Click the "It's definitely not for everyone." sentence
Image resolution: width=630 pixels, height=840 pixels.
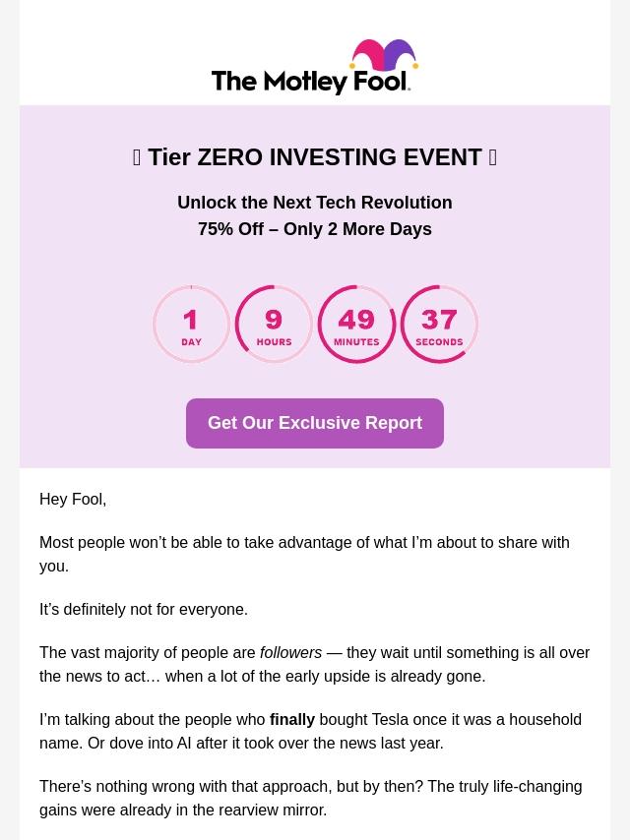(144, 610)
